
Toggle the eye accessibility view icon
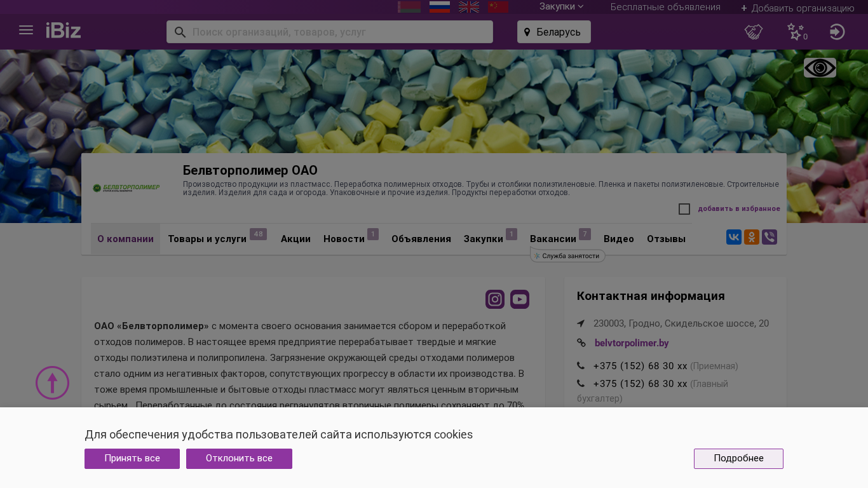tap(820, 68)
